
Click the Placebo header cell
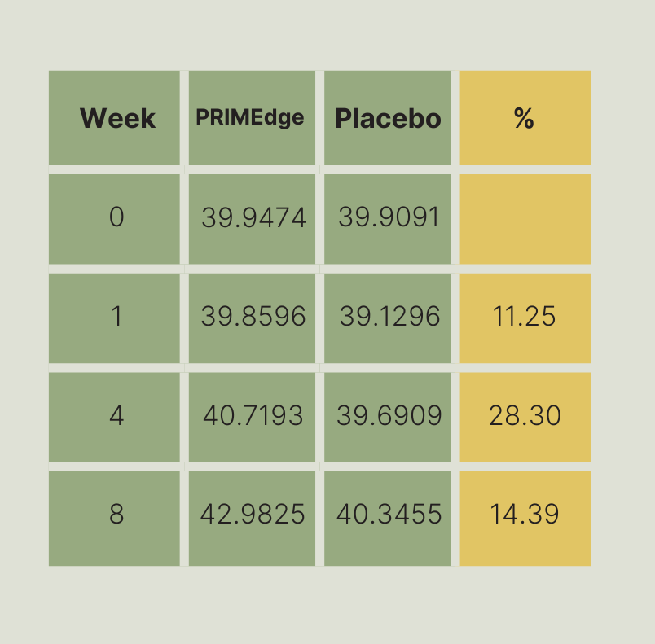tap(388, 118)
